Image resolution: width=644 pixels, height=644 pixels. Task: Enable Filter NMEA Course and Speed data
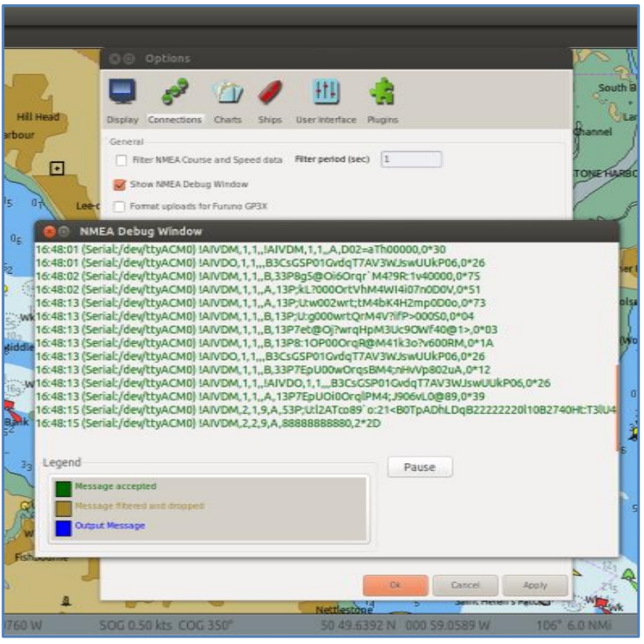[x=121, y=160]
